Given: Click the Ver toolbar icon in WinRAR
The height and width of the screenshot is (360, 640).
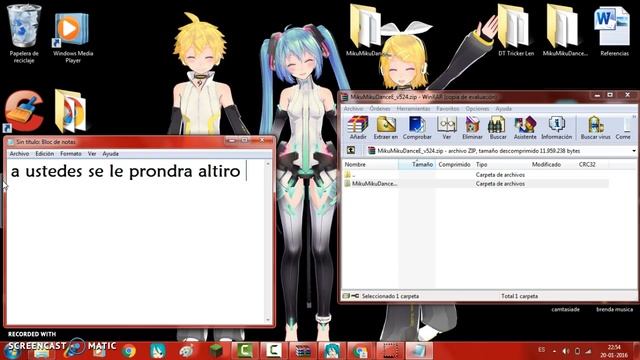Looking at the screenshot, I should pos(447,128).
